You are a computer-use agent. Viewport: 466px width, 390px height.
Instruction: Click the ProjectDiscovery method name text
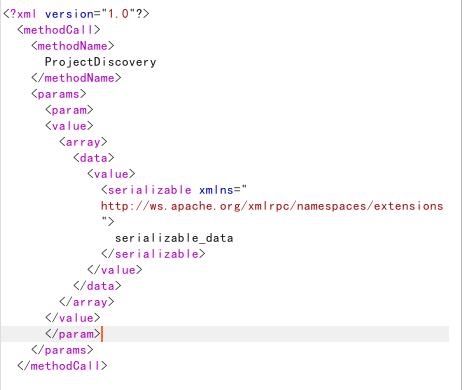click(100, 62)
